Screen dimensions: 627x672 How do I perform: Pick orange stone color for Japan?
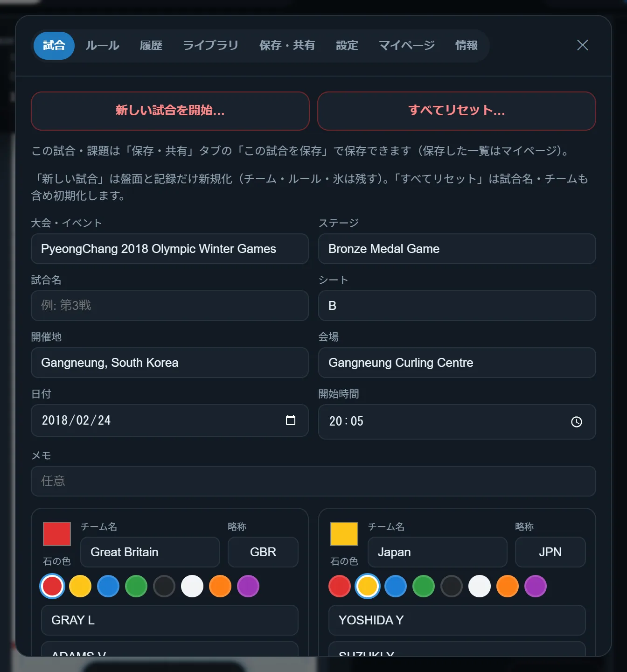[x=508, y=586]
